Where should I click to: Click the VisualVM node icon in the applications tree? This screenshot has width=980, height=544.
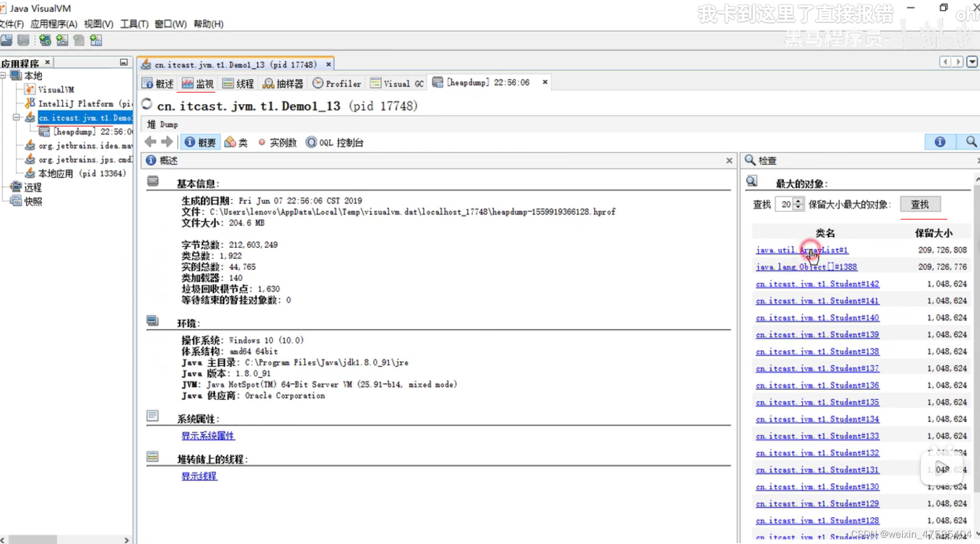30,89
